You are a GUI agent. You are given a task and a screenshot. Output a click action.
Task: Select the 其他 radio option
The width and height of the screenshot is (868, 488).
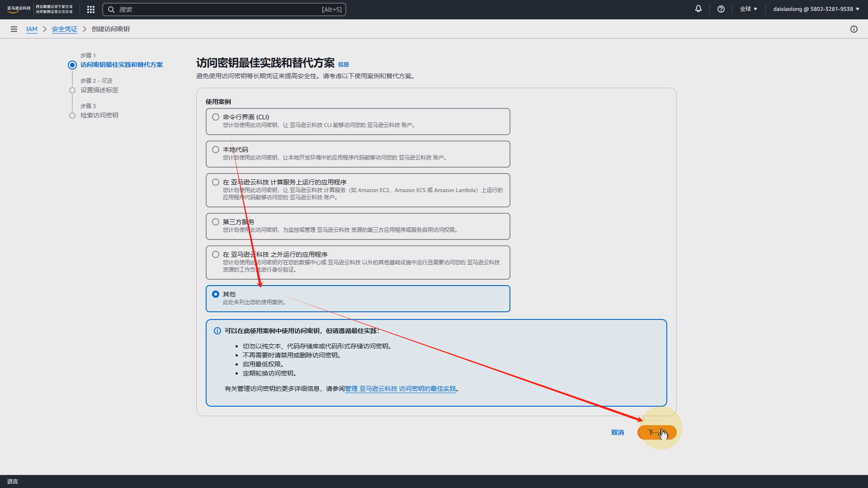tap(216, 294)
